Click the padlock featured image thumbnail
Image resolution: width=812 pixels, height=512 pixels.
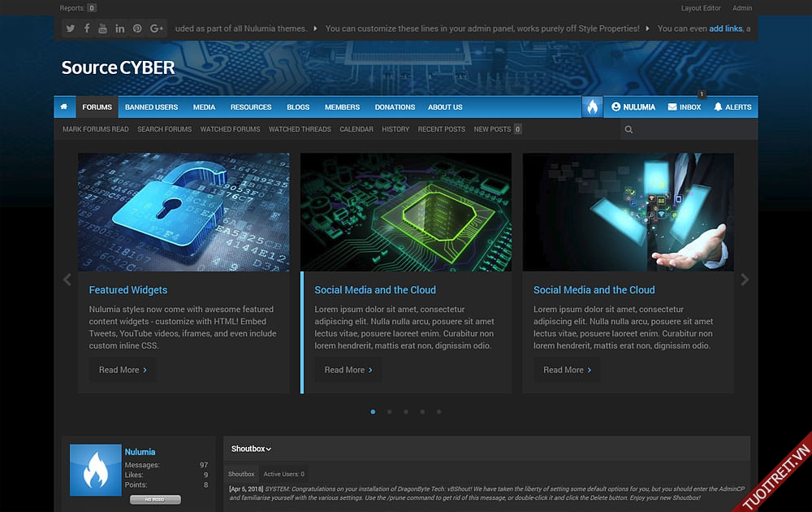[184, 212]
